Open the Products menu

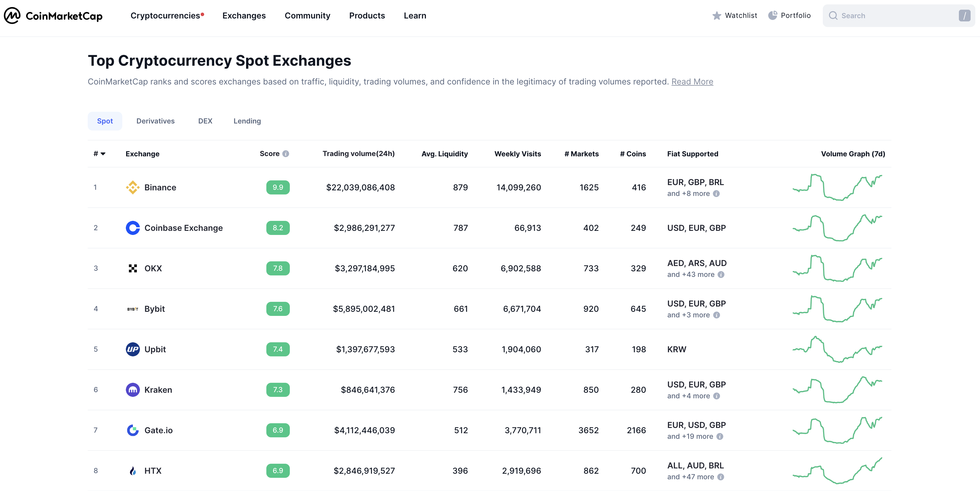pyautogui.click(x=367, y=16)
